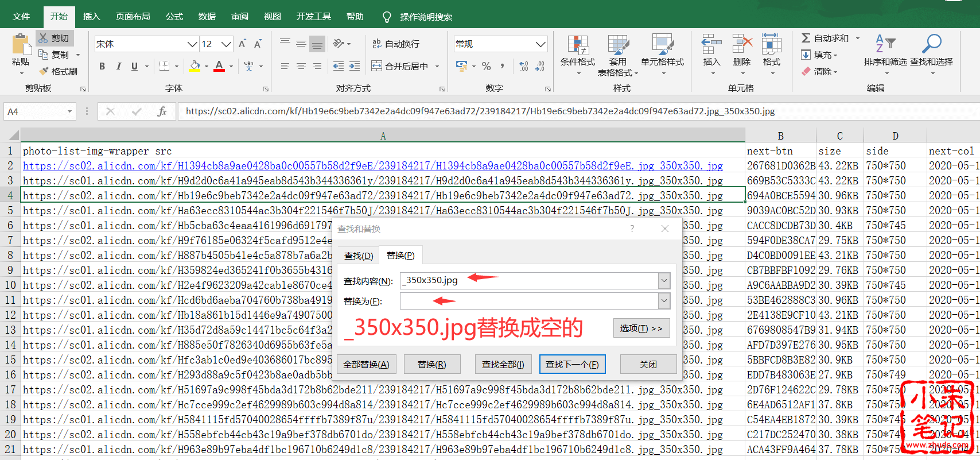This screenshot has height=460, width=980.
Task: Toggle Italic formatting
Action: (x=118, y=66)
